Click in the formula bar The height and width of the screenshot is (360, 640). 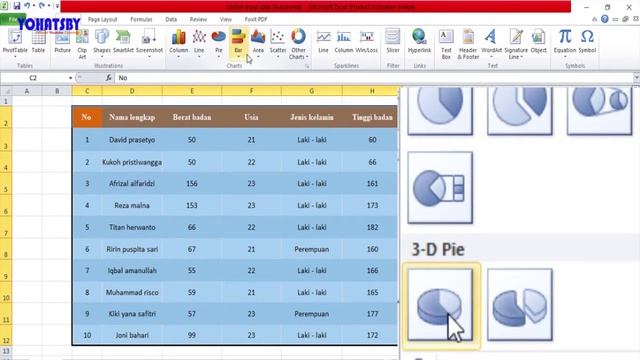pos(373,78)
